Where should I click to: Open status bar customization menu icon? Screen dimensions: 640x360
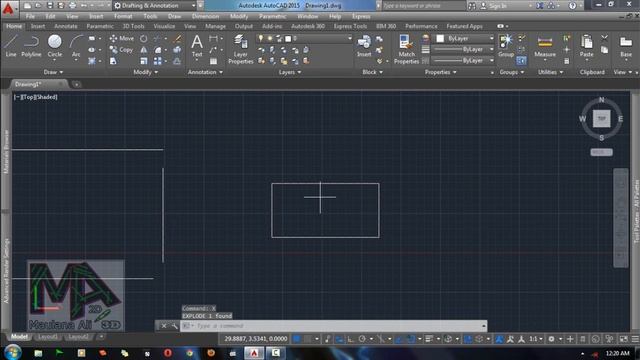635,339
